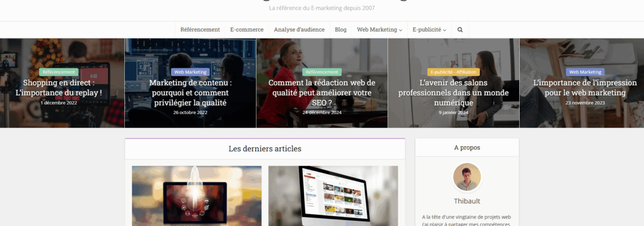
Task: Open L'importance de l'impression article
Action: point(581,88)
